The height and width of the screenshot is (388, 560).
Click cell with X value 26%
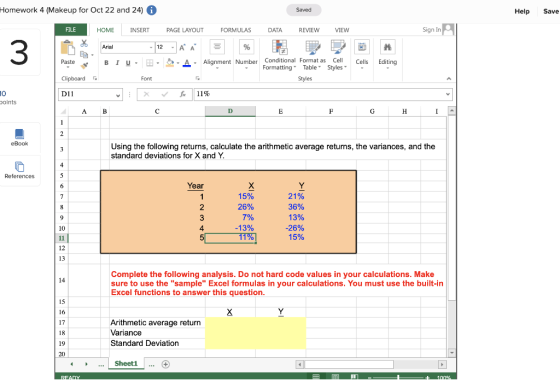tap(230, 207)
